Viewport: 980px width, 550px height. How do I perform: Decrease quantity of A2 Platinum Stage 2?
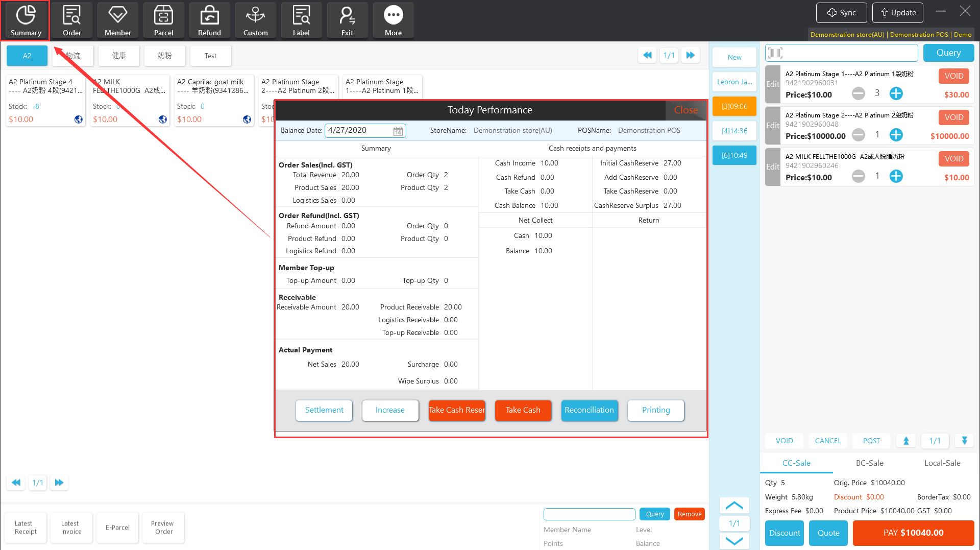859,135
